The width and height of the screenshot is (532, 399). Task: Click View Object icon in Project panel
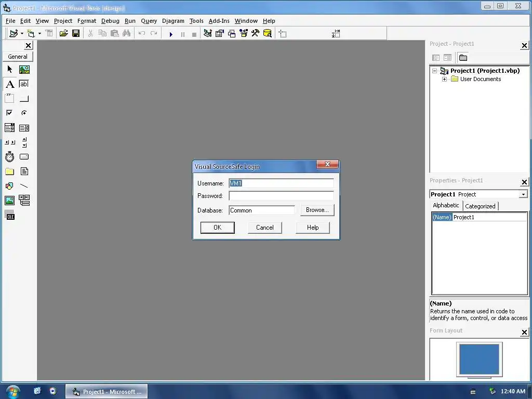coord(447,58)
